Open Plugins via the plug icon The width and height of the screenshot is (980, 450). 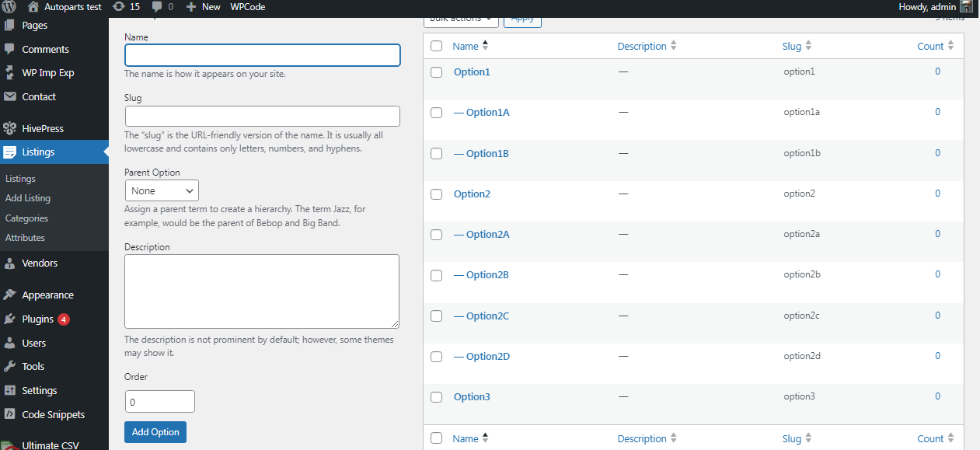coord(10,319)
